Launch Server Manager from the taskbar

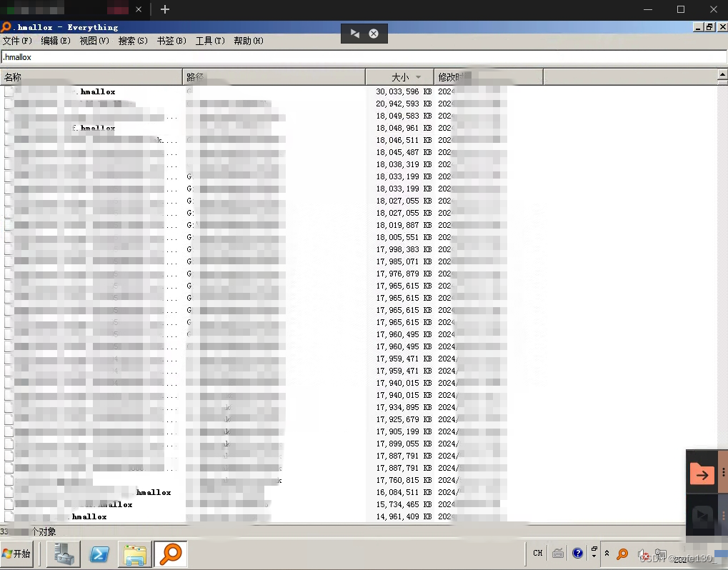[64, 554]
